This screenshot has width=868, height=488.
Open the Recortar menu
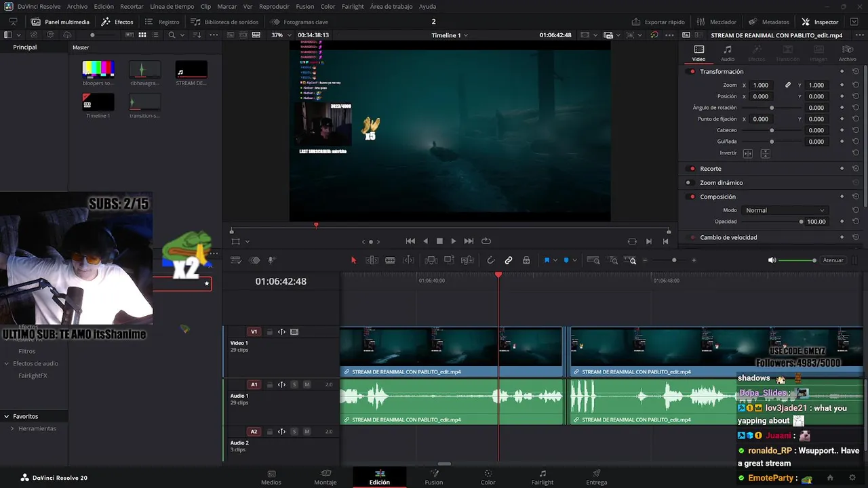tap(132, 6)
